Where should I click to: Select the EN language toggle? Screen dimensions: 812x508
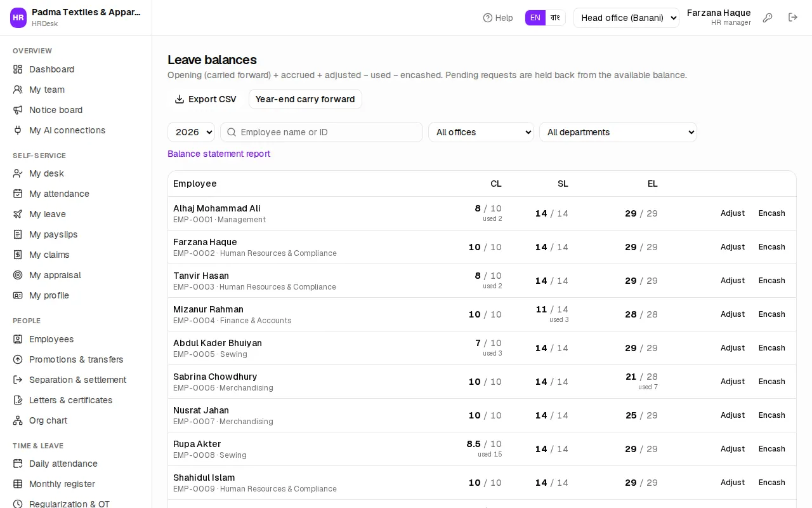(x=535, y=18)
